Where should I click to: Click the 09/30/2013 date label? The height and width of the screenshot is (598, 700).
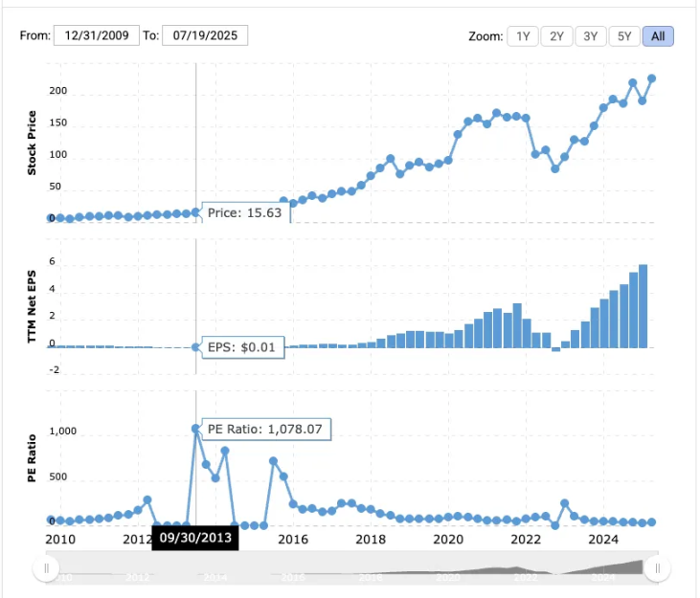point(195,538)
